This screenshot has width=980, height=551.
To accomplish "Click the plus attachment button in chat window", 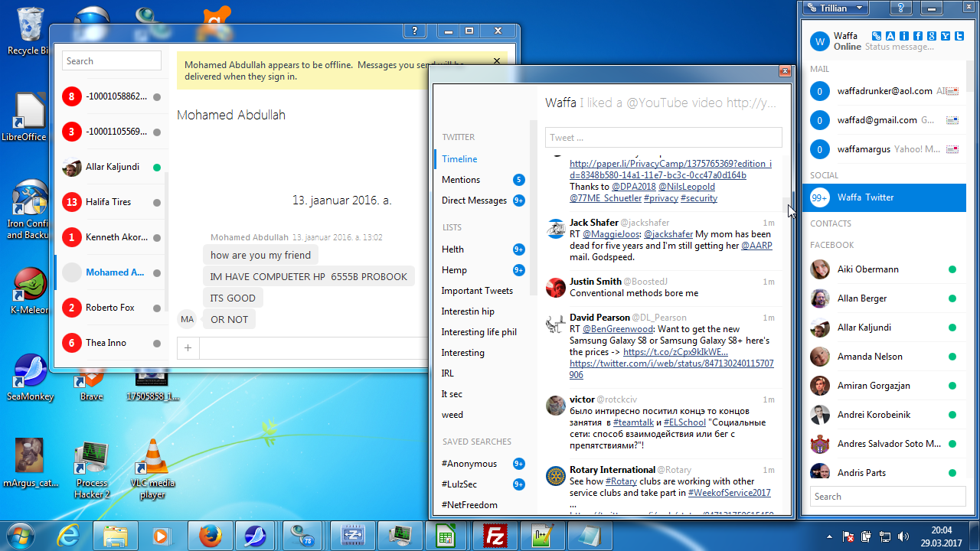I will (x=188, y=348).
